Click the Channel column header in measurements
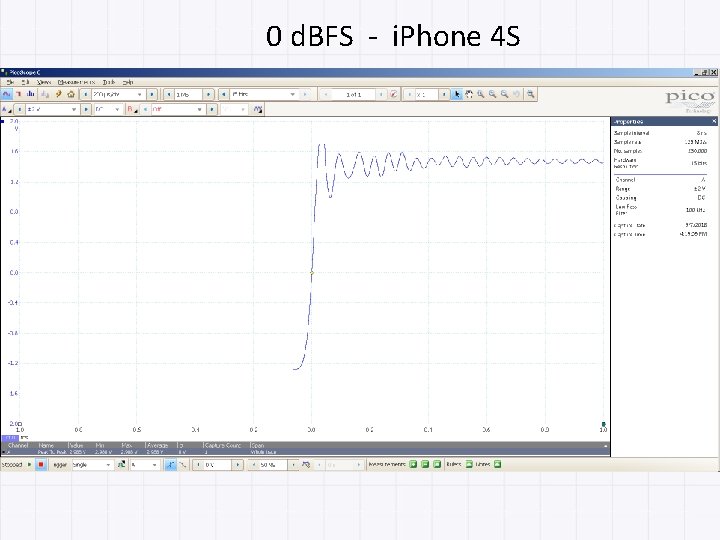The height and width of the screenshot is (540, 720). [x=18, y=445]
